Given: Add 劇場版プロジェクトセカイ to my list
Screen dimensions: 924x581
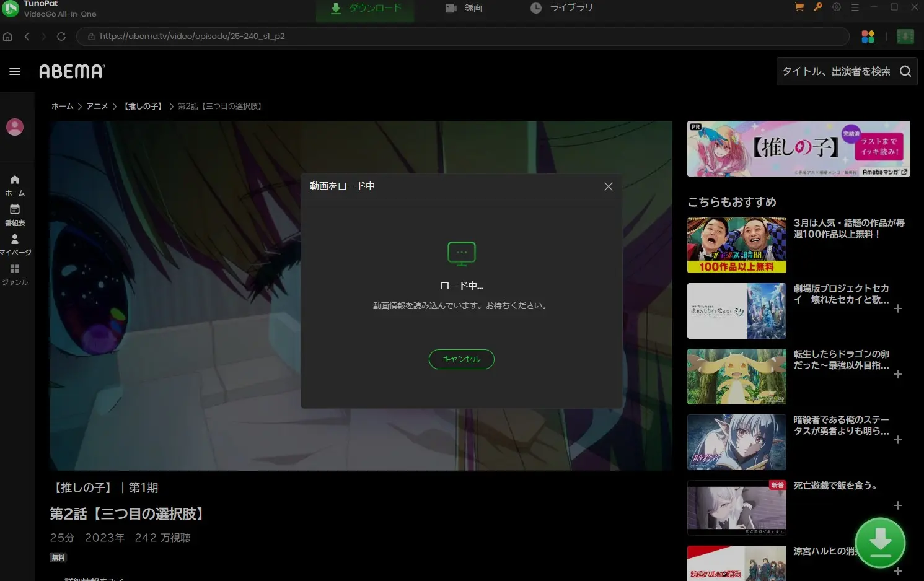Looking at the screenshot, I should 898,308.
